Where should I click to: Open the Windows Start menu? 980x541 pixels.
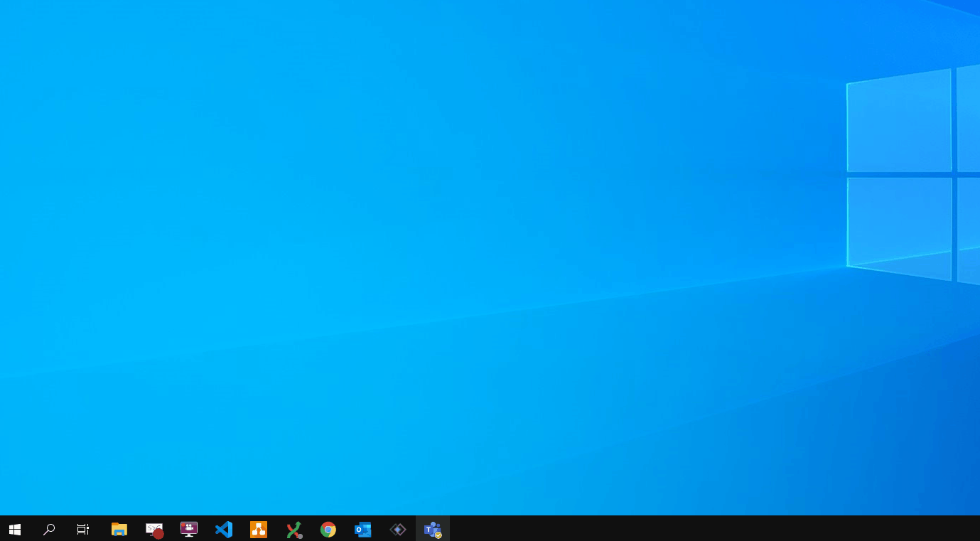point(14,529)
